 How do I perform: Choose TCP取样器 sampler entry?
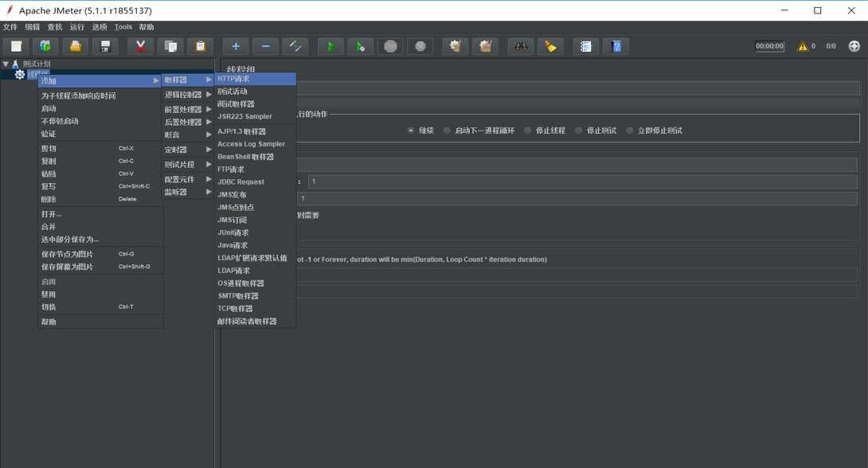[x=255, y=309]
